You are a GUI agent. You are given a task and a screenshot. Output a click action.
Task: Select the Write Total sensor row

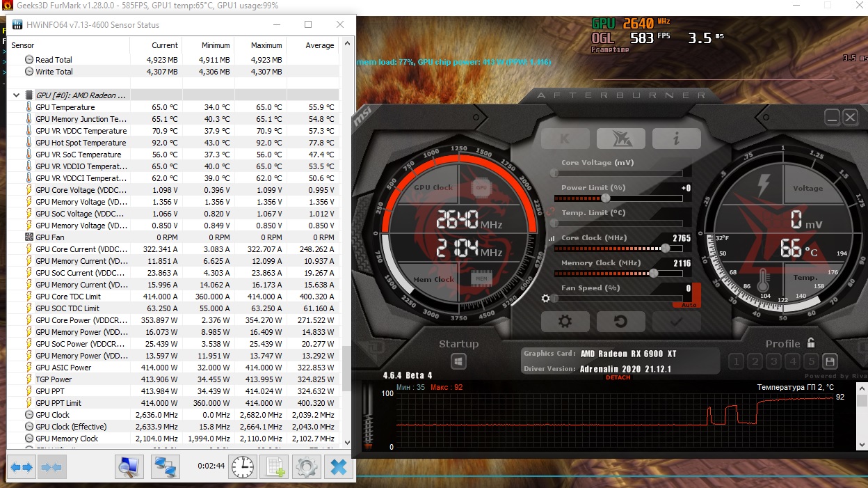click(x=174, y=72)
